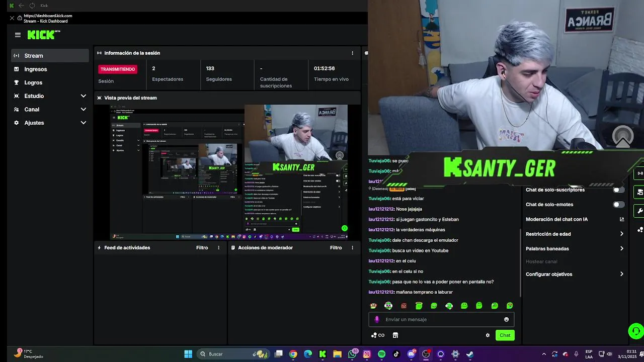Expand Configurar objetivos settings
The width and height of the screenshot is (644, 362).
point(575,275)
